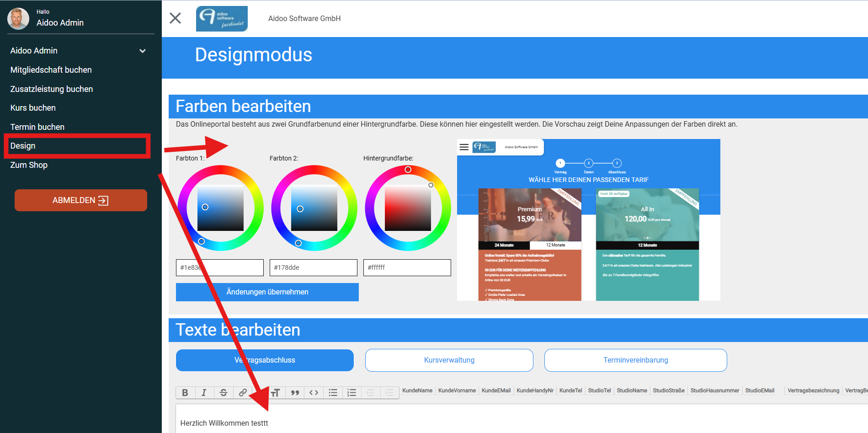Toggle bold formatting in text editor

point(185,392)
